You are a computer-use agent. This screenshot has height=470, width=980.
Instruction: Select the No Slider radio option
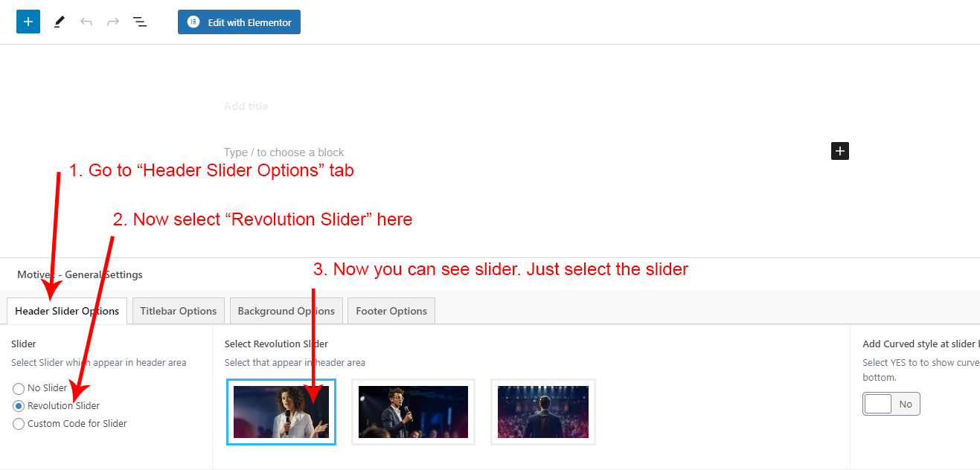click(19, 388)
